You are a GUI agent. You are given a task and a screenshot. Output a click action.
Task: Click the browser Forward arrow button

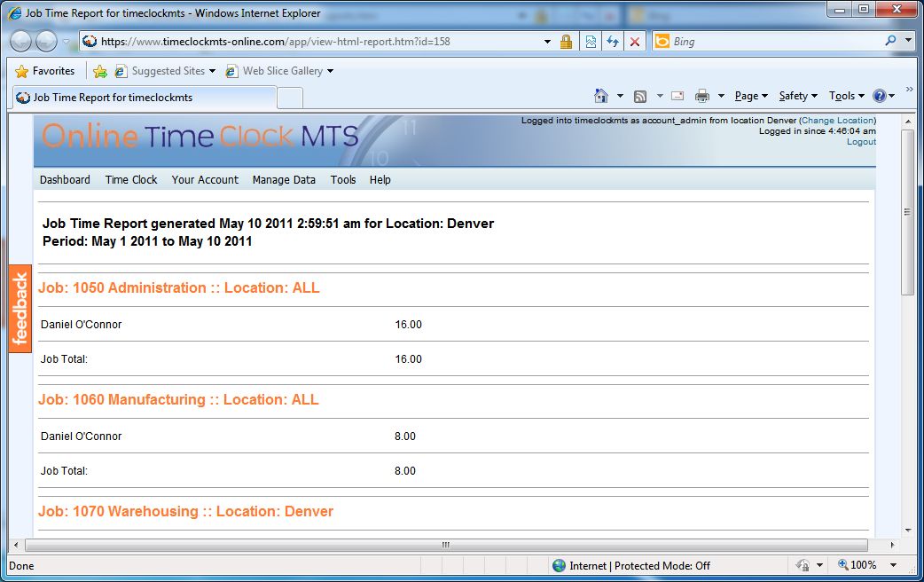[46, 42]
